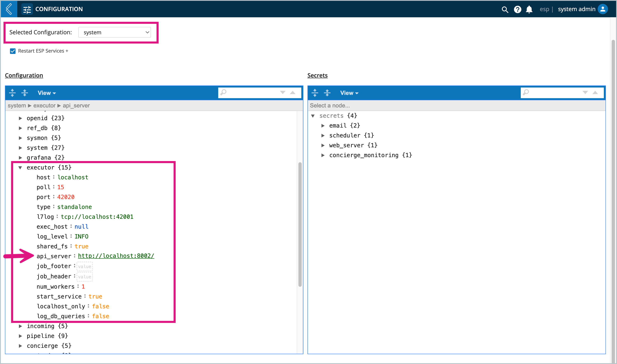Open the api_server localhost:8002 link

[x=116, y=256]
